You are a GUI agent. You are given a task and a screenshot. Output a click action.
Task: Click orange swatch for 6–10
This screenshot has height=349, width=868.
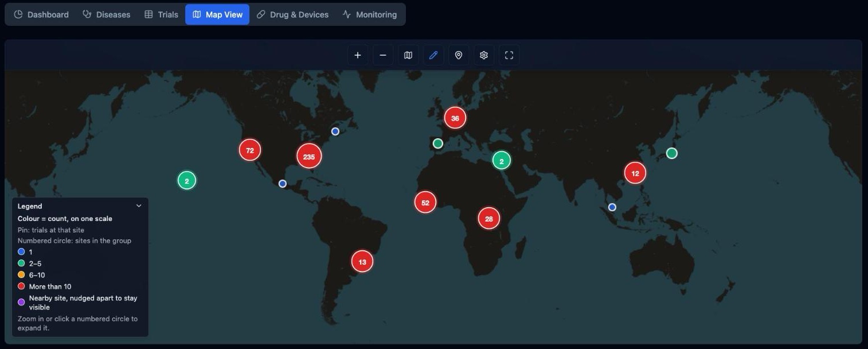coord(21,275)
